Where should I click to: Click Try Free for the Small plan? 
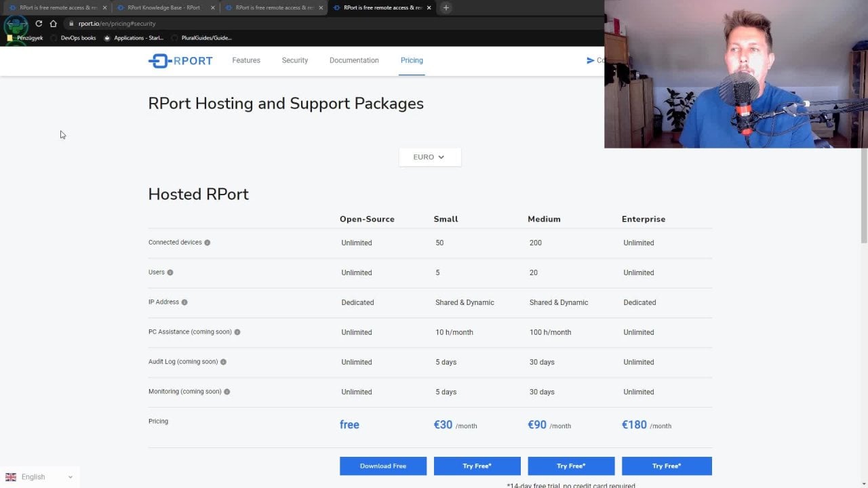(x=477, y=466)
